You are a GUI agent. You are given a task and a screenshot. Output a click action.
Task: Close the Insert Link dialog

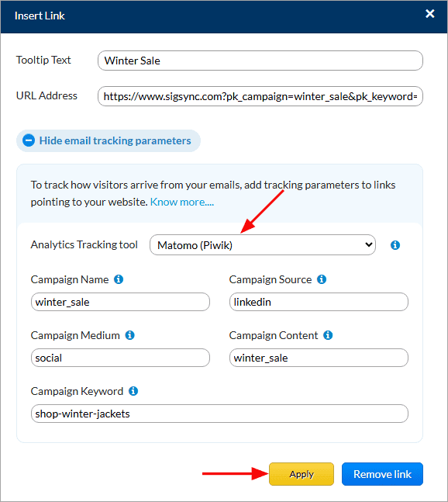coord(430,13)
